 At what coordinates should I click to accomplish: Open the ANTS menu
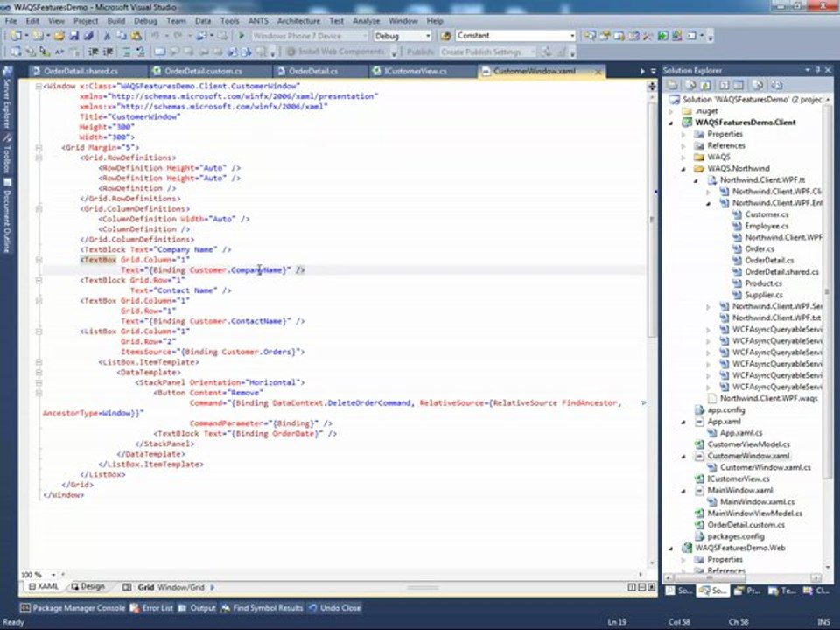click(x=257, y=21)
